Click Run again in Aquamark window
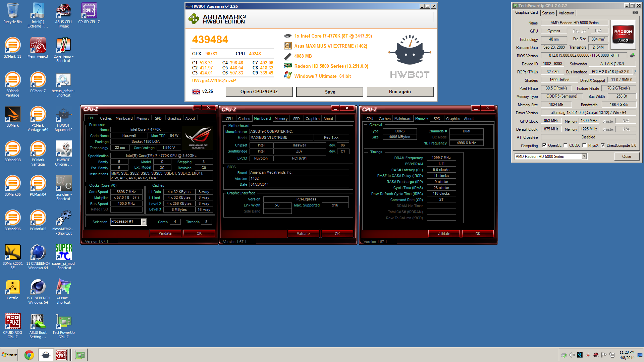 [400, 92]
